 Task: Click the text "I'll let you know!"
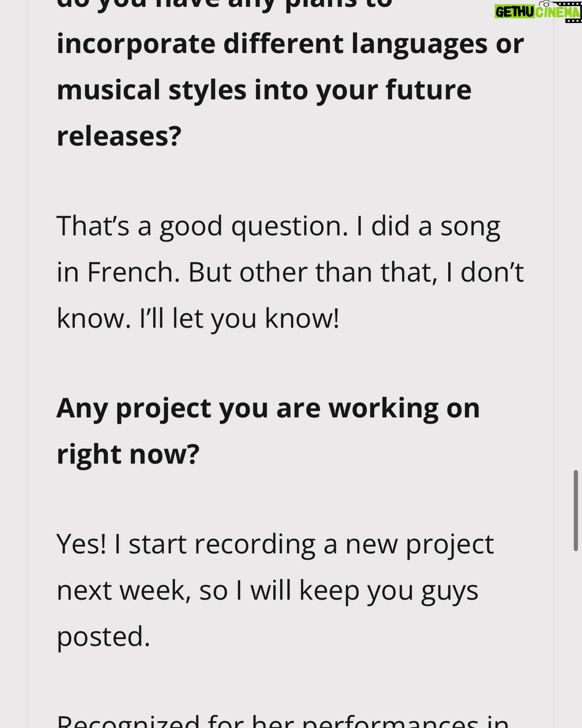point(239,319)
